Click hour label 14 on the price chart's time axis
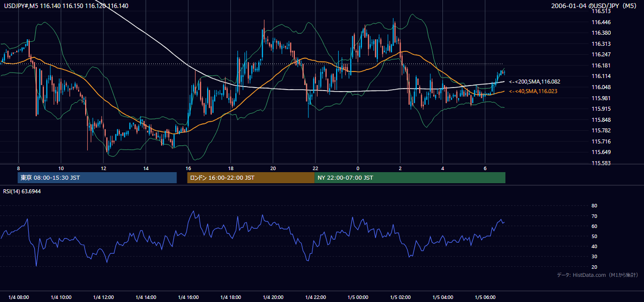Screen dimensions: 644x302 146,168
